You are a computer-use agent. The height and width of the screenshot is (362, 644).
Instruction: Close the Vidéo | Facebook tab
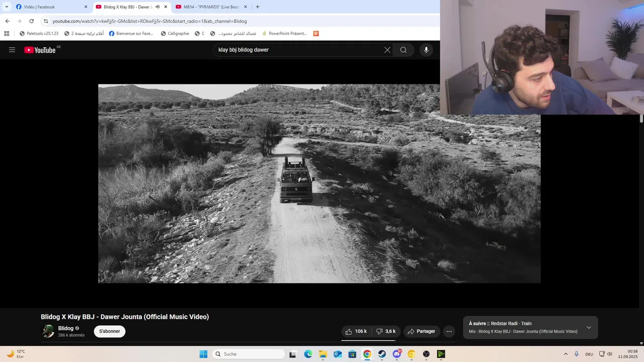86,7
